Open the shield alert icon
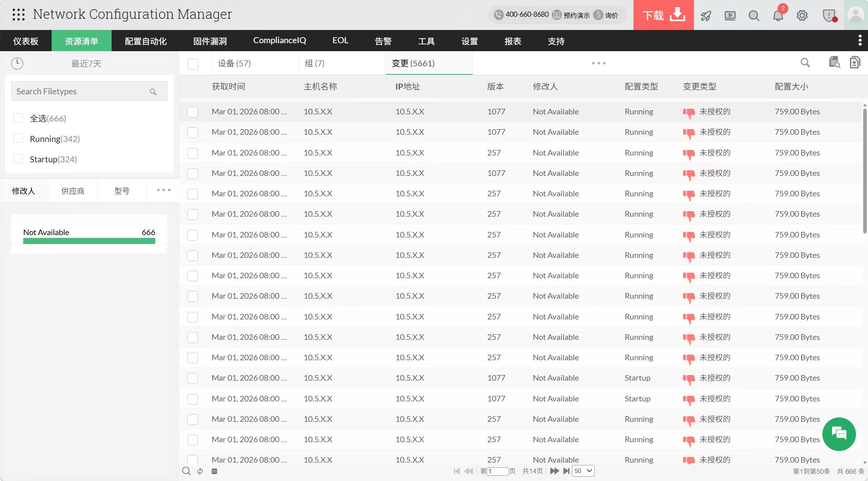 click(829, 16)
